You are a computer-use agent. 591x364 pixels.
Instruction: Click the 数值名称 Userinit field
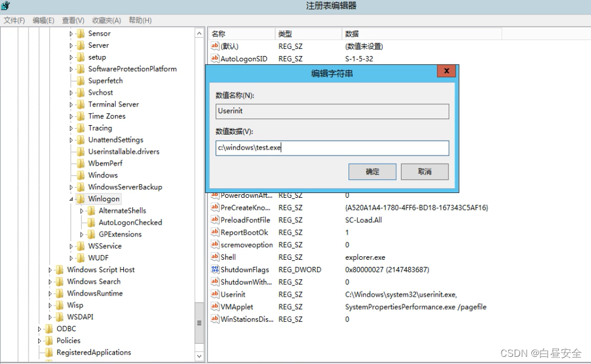tap(332, 111)
